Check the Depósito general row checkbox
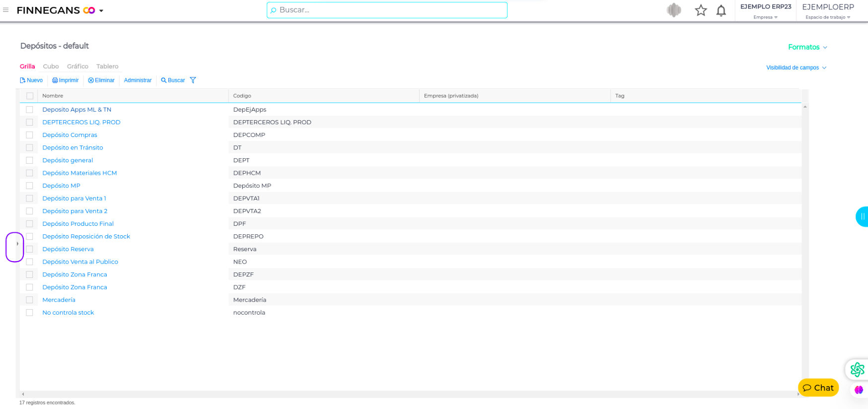This screenshot has width=868, height=409. [x=30, y=160]
